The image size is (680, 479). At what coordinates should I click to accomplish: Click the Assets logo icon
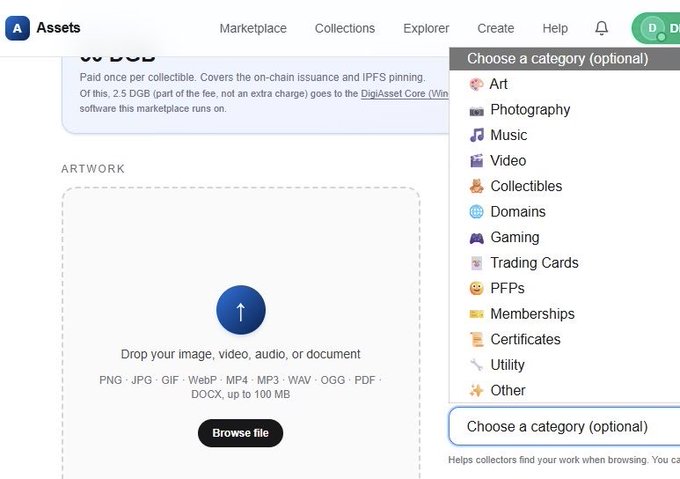tap(17, 28)
